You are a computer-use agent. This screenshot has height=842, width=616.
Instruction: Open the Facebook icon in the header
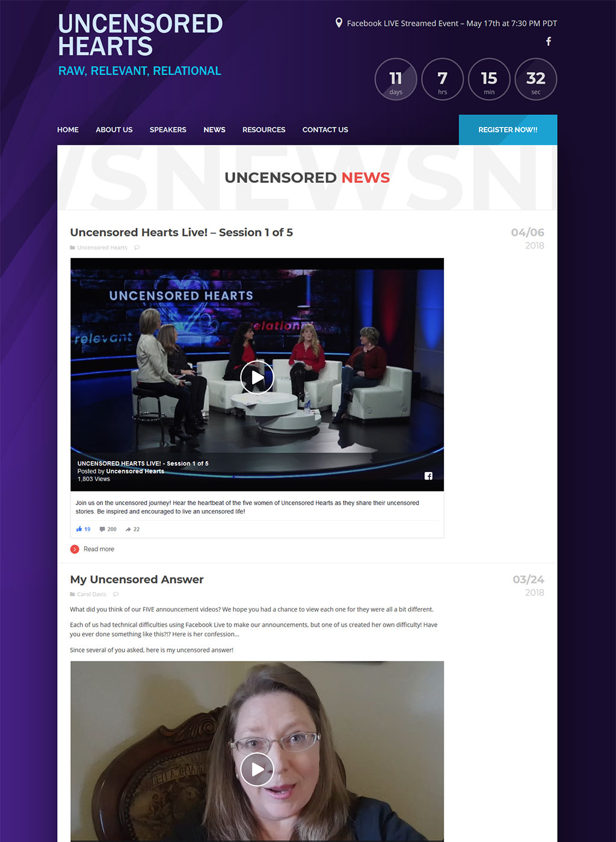point(548,41)
